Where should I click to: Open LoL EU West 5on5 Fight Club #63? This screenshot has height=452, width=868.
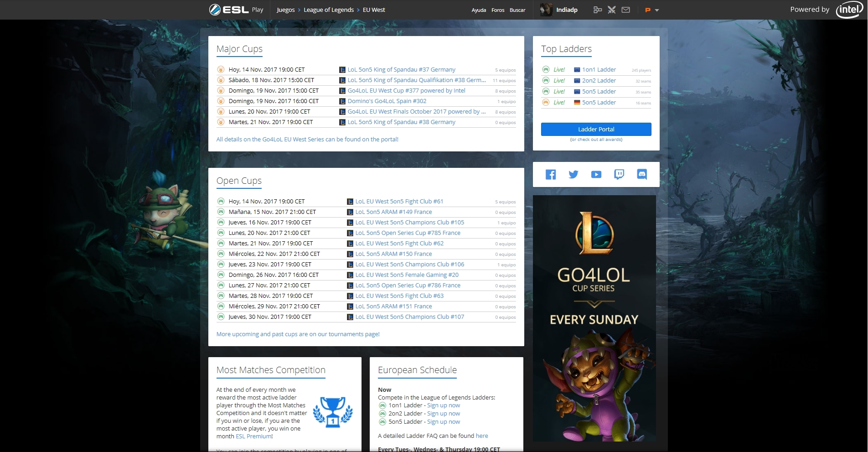point(399,296)
